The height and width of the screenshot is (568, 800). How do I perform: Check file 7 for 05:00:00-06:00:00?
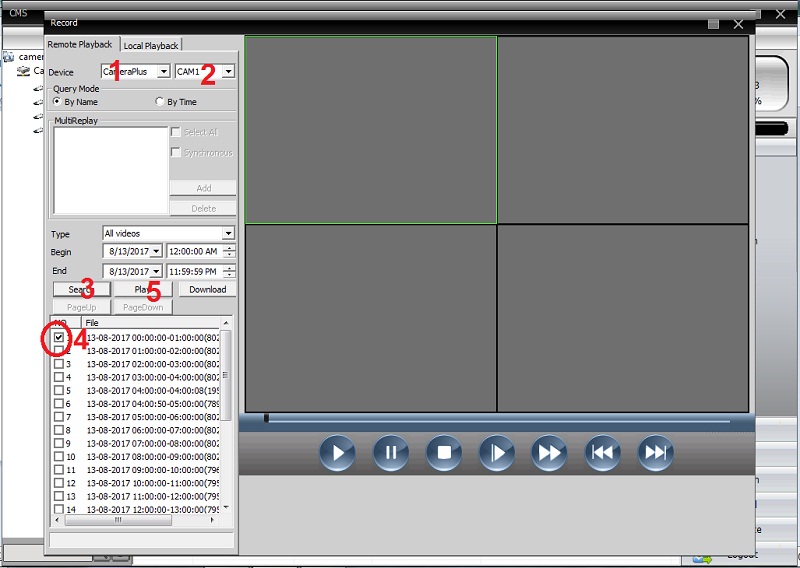[x=59, y=417]
